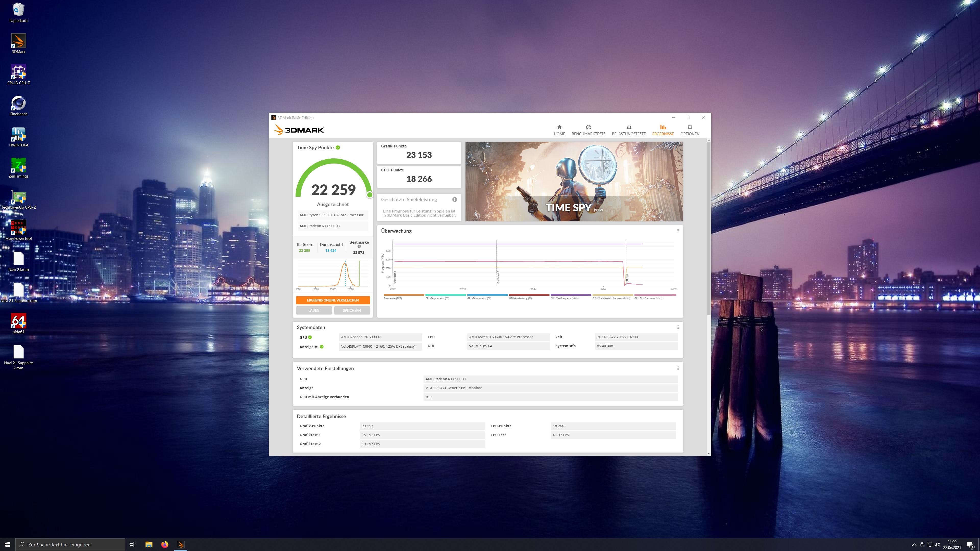Toggle Framerate (FPS) legend in chart
980x551 pixels.
tap(393, 298)
